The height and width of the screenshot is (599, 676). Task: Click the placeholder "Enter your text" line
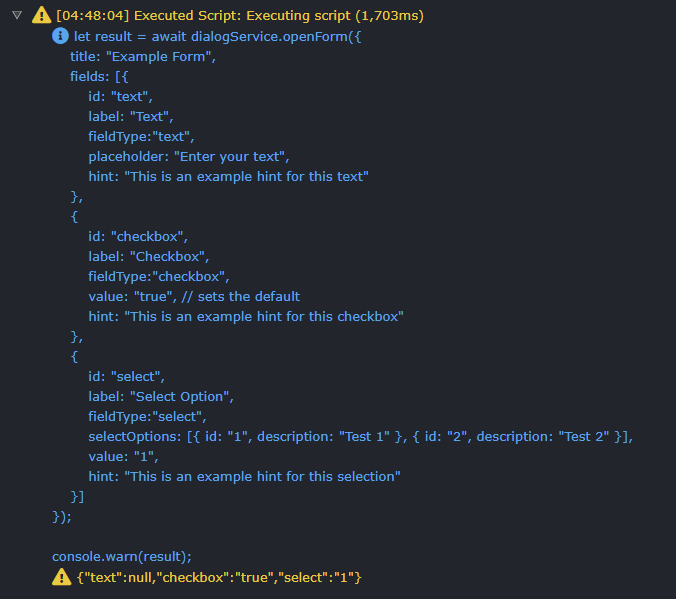click(x=189, y=157)
